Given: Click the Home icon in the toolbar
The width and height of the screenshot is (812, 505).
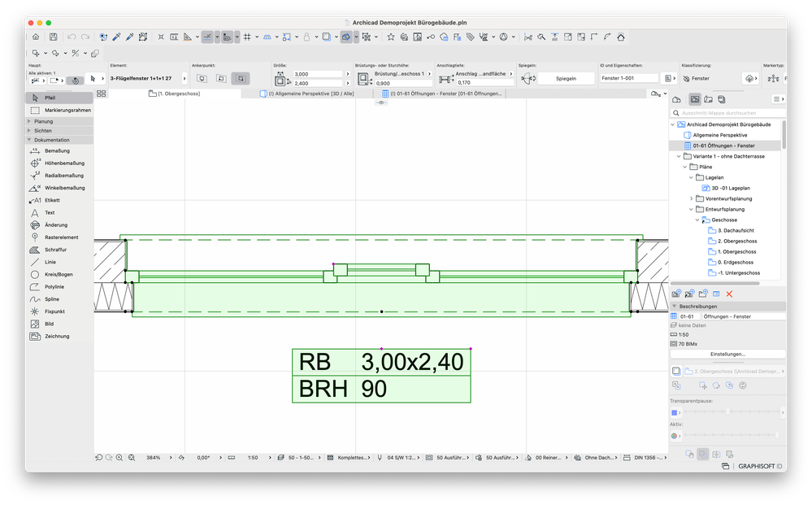Looking at the screenshot, I should tap(36, 37).
